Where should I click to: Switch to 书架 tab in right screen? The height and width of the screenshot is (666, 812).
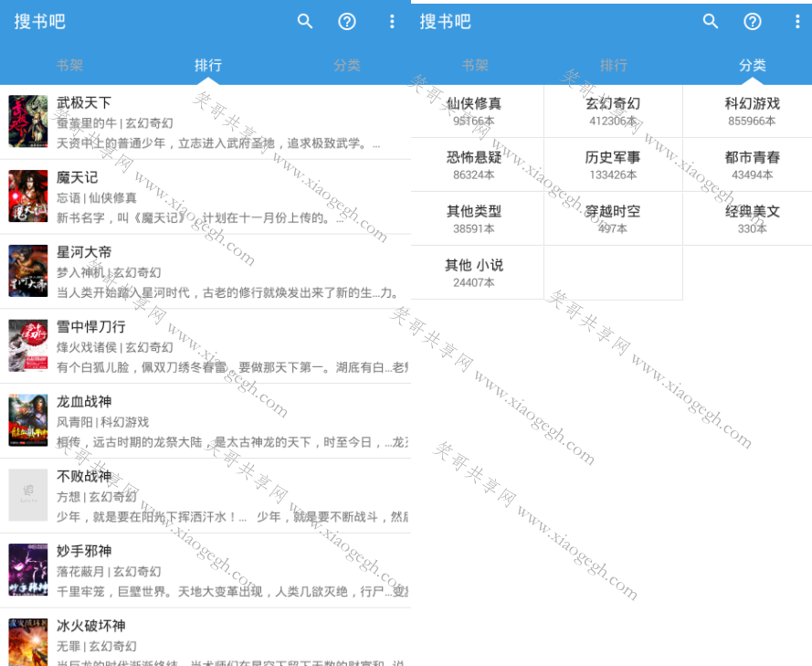point(475,65)
